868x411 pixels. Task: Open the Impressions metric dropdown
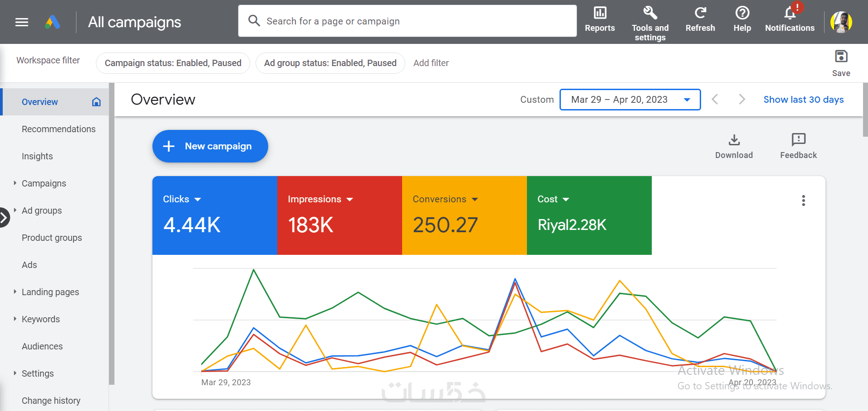(350, 200)
